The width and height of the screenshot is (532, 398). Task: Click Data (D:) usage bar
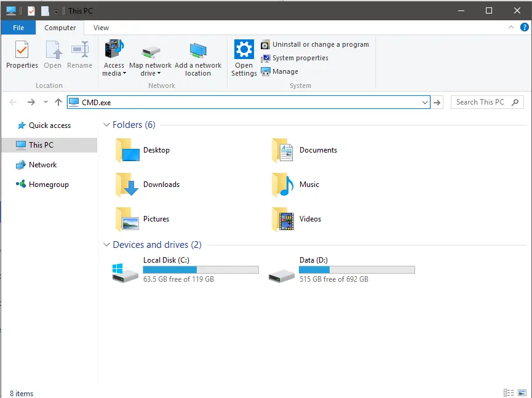(357, 270)
